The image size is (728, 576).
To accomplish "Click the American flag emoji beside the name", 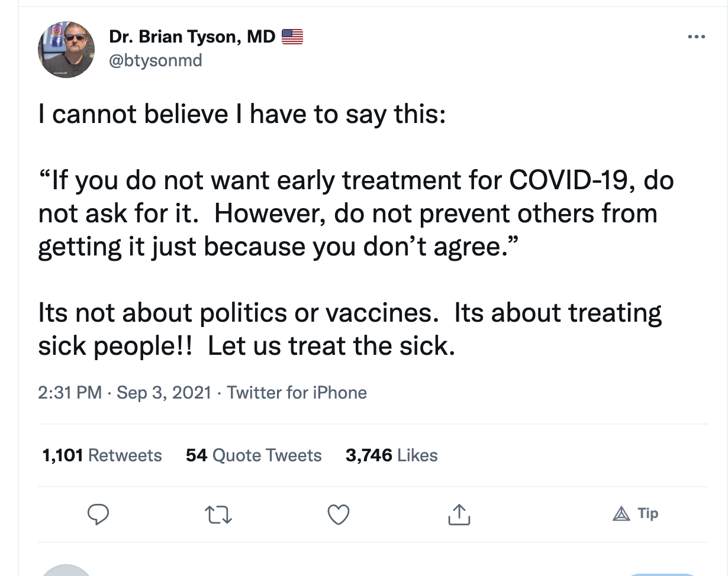I will (292, 37).
